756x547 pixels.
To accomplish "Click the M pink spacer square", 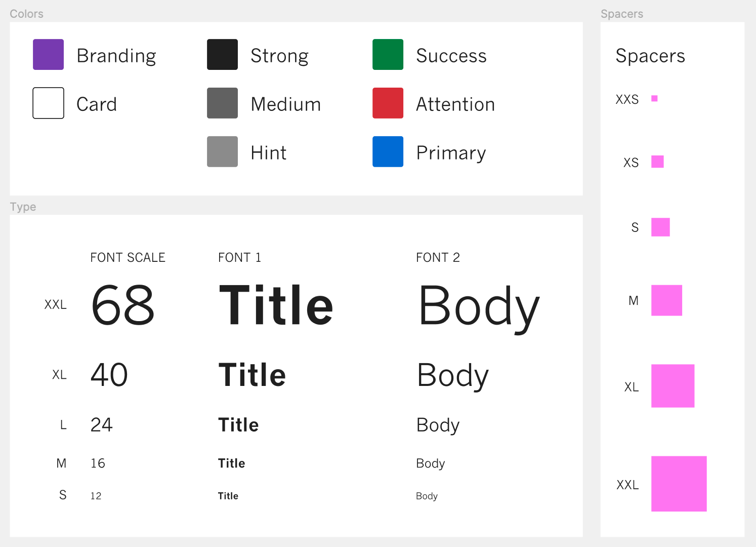I will [x=666, y=300].
